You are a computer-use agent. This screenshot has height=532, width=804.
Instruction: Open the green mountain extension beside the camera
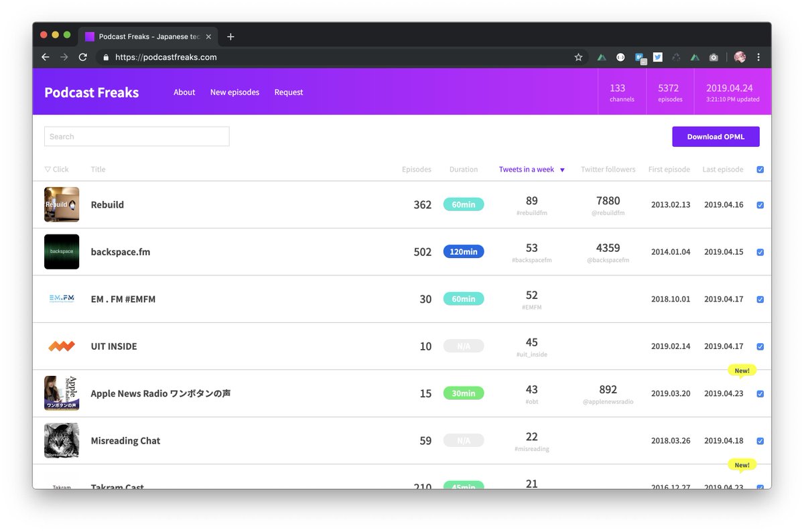pos(695,58)
